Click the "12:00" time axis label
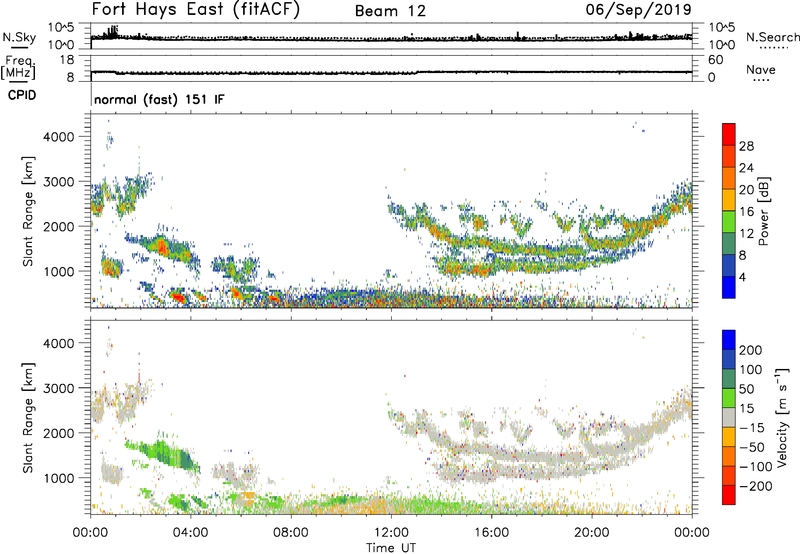Screen dimensions: 800x554 (x=391, y=533)
